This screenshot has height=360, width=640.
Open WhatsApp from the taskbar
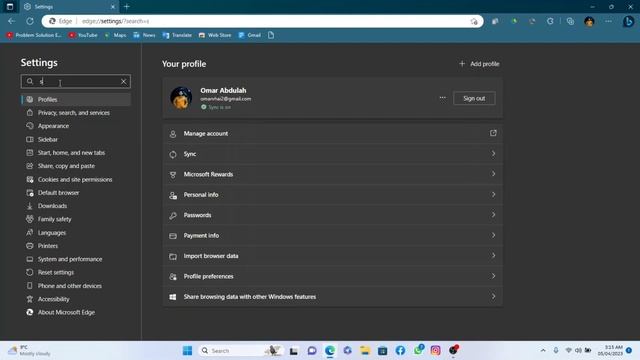(418, 351)
